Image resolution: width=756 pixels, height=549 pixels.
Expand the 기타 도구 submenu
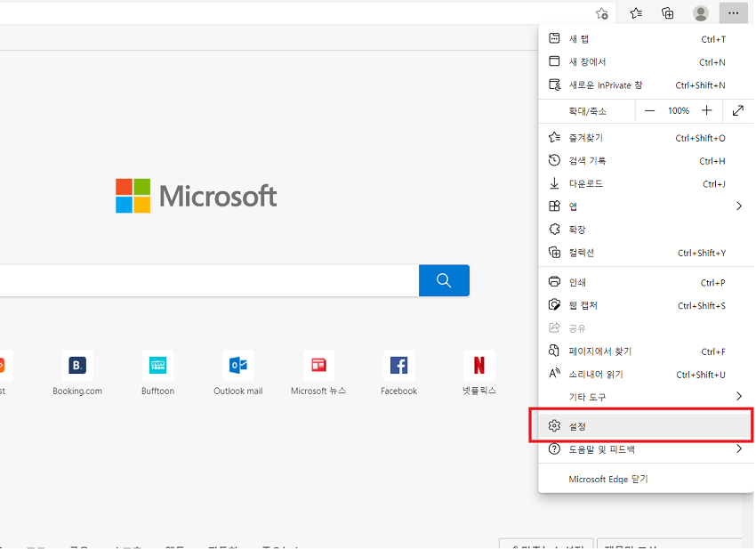pos(646,397)
